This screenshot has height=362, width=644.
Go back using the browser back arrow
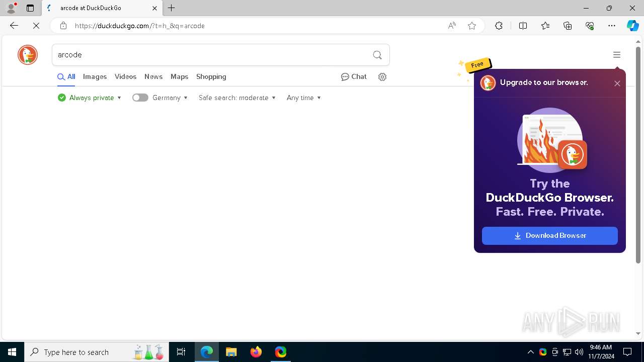[x=14, y=26]
